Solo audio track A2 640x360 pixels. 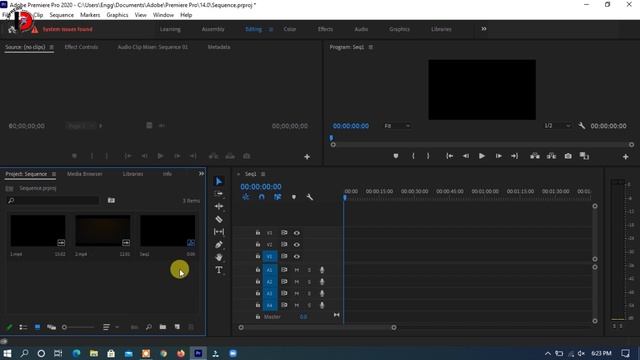[x=309, y=282]
